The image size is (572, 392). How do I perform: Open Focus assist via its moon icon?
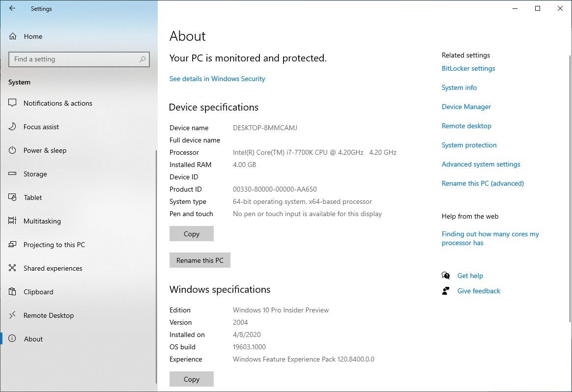pyautogui.click(x=13, y=127)
